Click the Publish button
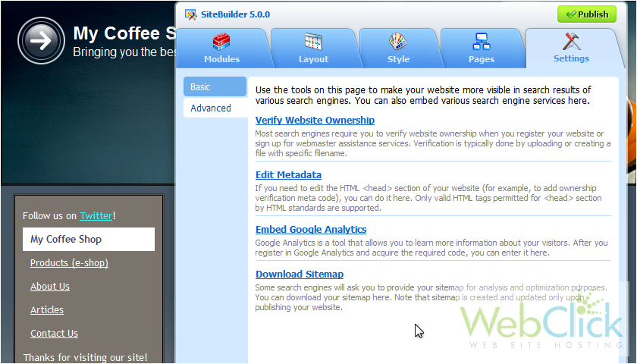637x364 pixels. point(587,14)
